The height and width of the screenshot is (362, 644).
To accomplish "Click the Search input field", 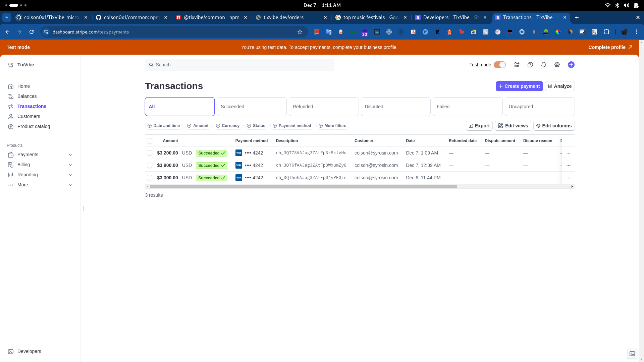I will [x=240, y=65].
